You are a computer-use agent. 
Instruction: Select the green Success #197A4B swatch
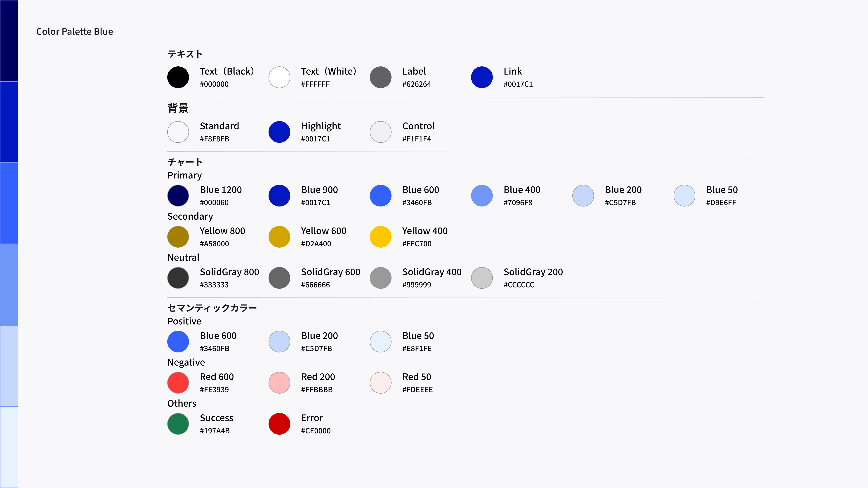178,424
